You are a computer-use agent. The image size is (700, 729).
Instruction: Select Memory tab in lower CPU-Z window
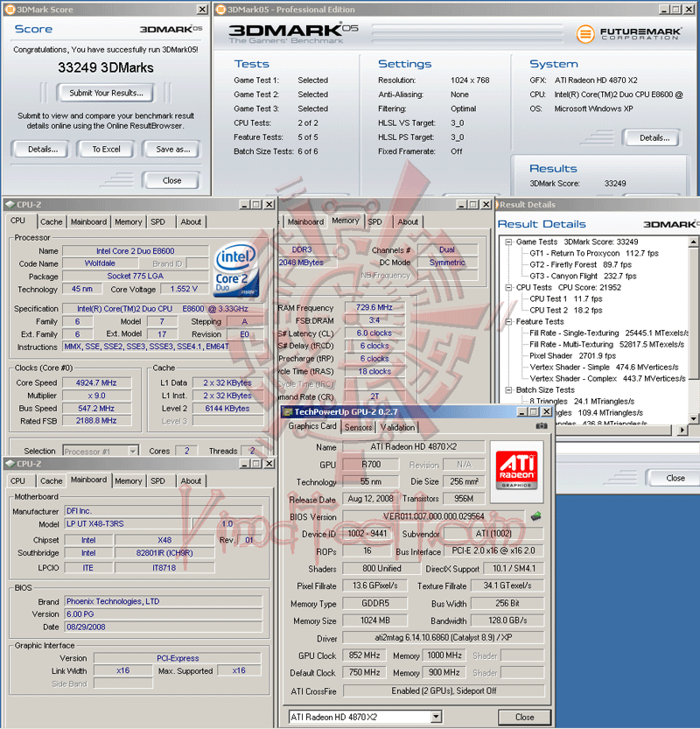[129, 480]
